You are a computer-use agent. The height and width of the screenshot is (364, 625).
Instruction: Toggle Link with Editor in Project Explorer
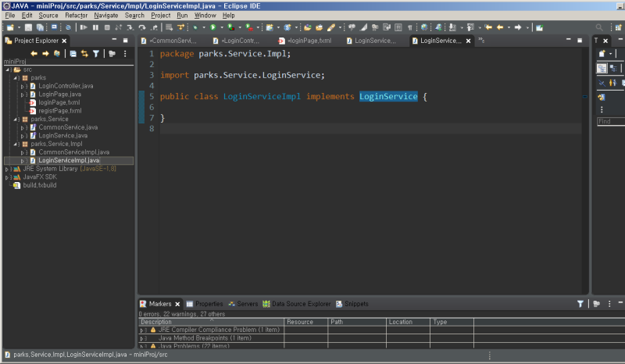[x=84, y=53]
